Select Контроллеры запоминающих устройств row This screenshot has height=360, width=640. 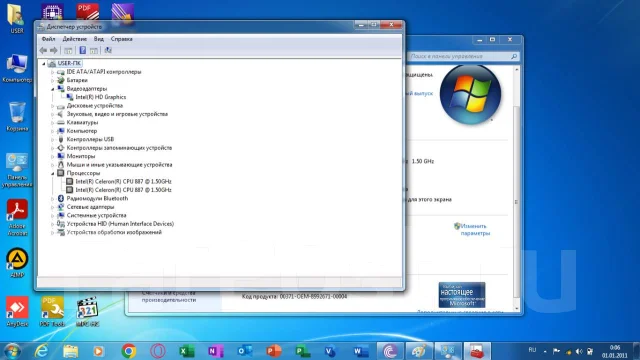(x=119, y=148)
